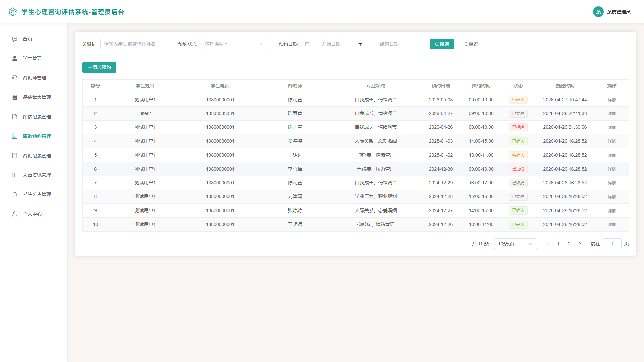Viewport: 644px width, 362px height.
Task: Click the 添加预约 button
Action: point(99,67)
